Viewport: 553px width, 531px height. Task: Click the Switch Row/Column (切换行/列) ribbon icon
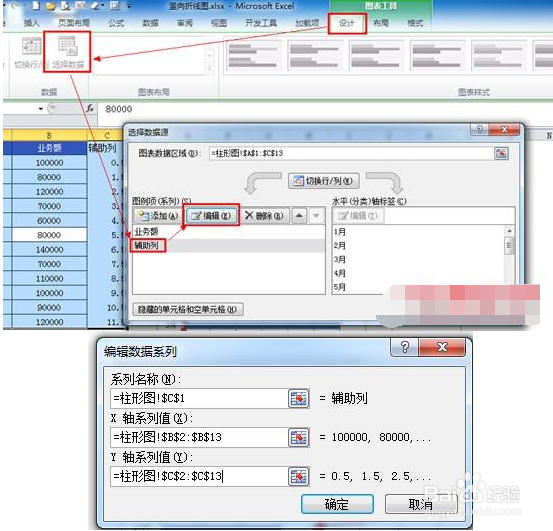tap(31, 52)
